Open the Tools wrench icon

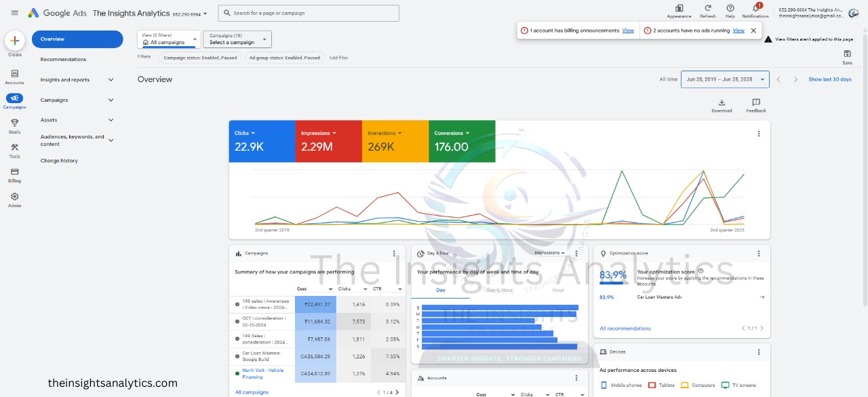point(15,147)
